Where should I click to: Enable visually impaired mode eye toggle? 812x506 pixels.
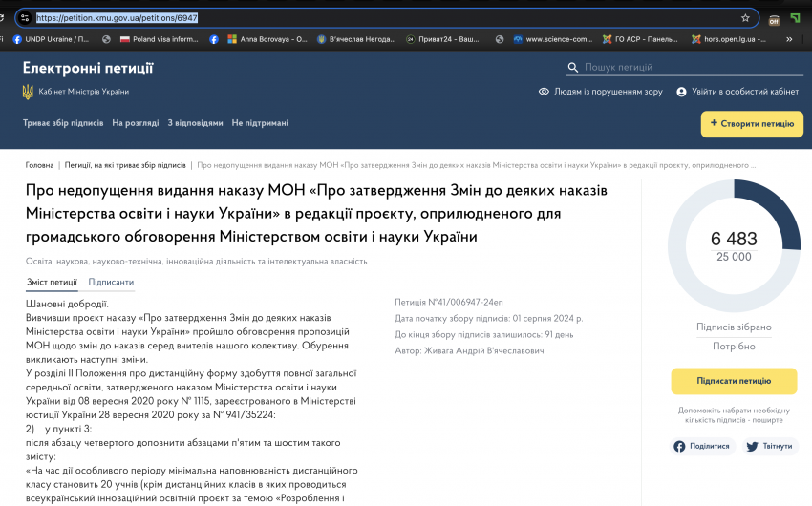coord(544,92)
